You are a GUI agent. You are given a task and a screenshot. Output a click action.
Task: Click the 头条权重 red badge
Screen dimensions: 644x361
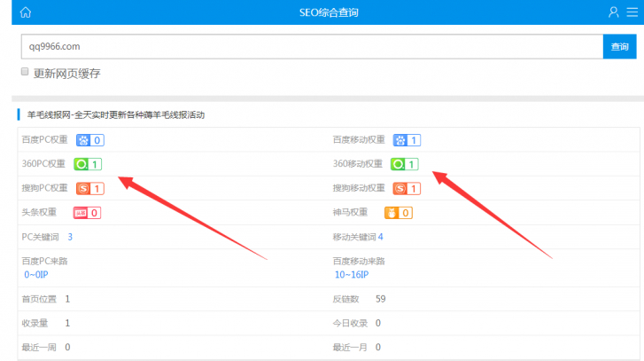tap(87, 213)
